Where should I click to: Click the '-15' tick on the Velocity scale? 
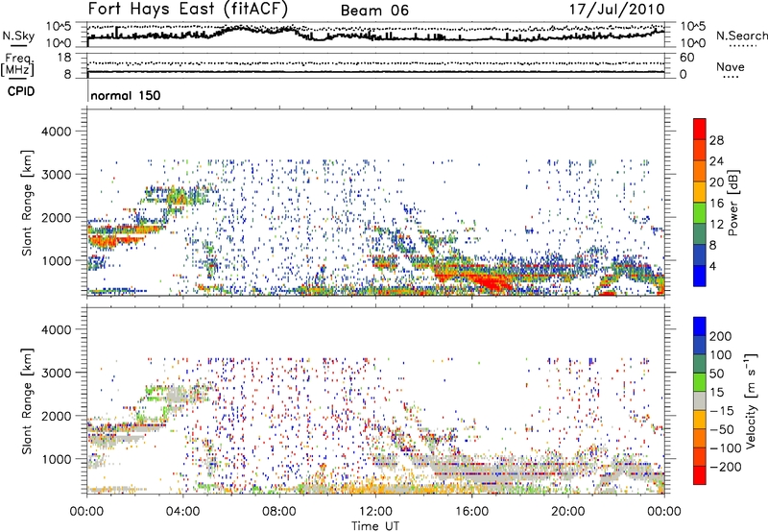722,411
